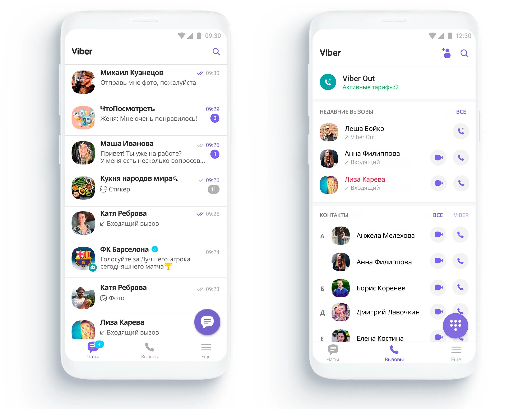Tap VIBER to filter contacts
532x409 pixels.
point(464,215)
